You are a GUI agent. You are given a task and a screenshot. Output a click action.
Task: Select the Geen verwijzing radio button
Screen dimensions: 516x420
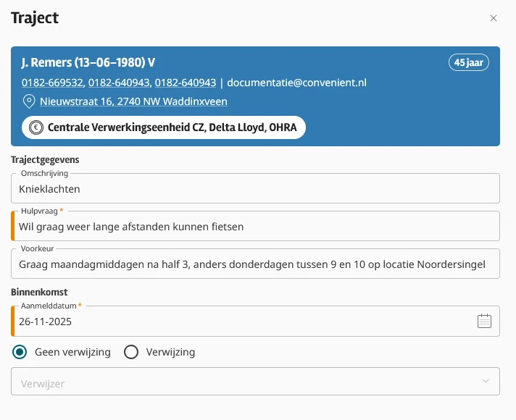(20, 352)
